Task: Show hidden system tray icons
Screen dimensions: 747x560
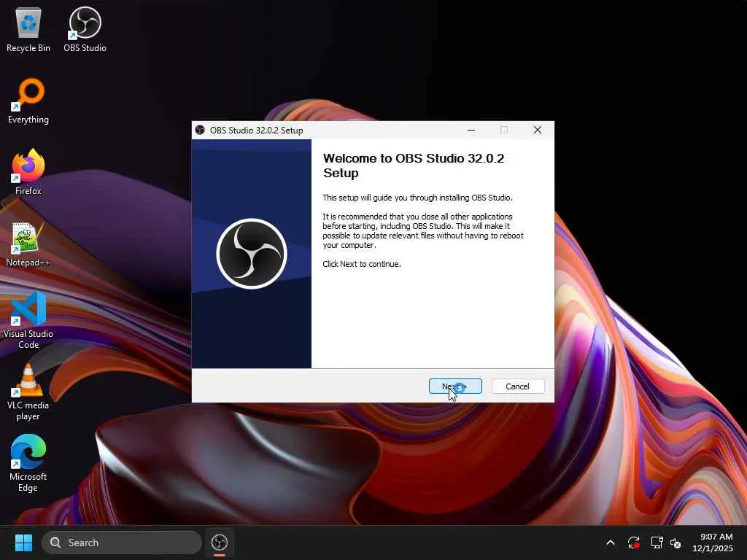Action: 611,542
